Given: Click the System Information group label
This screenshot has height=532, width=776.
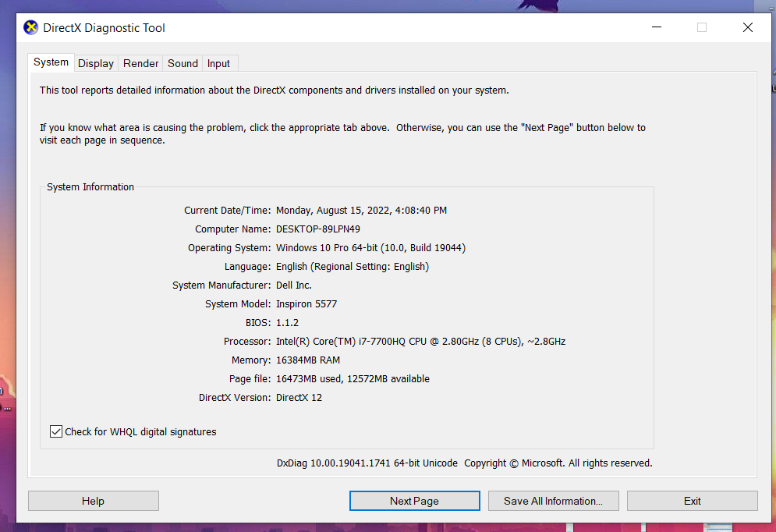Looking at the screenshot, I should (90, 187).
